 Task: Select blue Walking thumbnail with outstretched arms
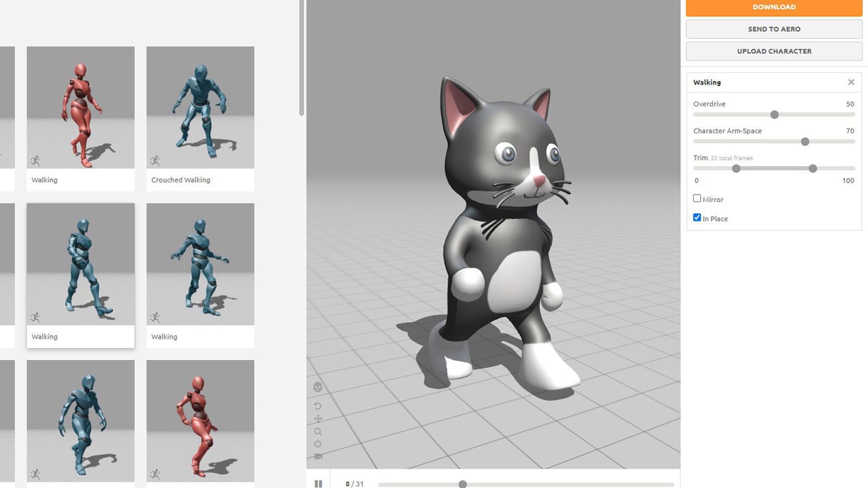[200, 264]
